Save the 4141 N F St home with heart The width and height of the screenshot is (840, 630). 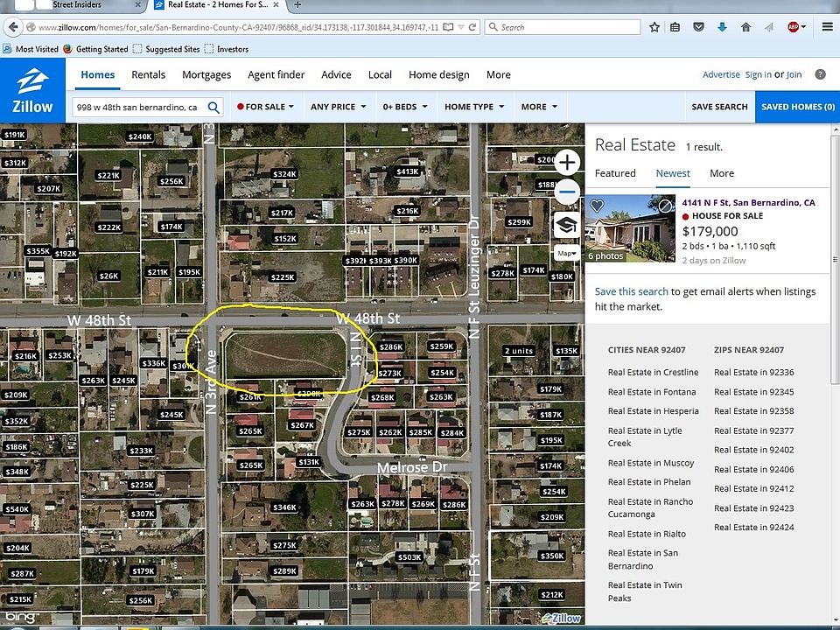[x=597, y=205]
